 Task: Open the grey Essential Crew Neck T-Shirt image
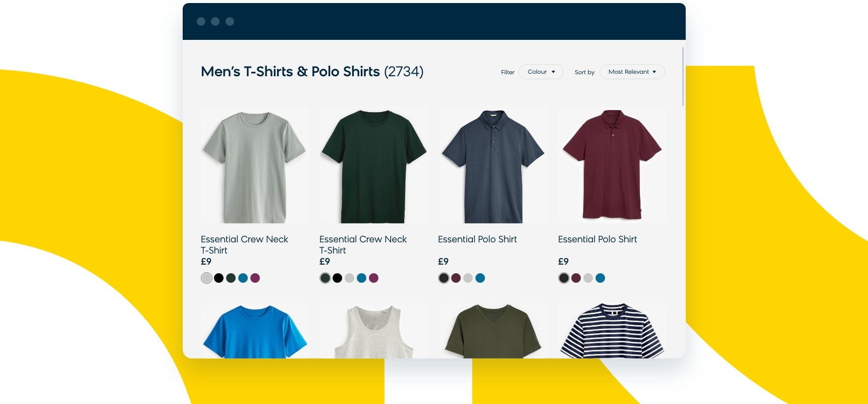[x=255, y=165]
